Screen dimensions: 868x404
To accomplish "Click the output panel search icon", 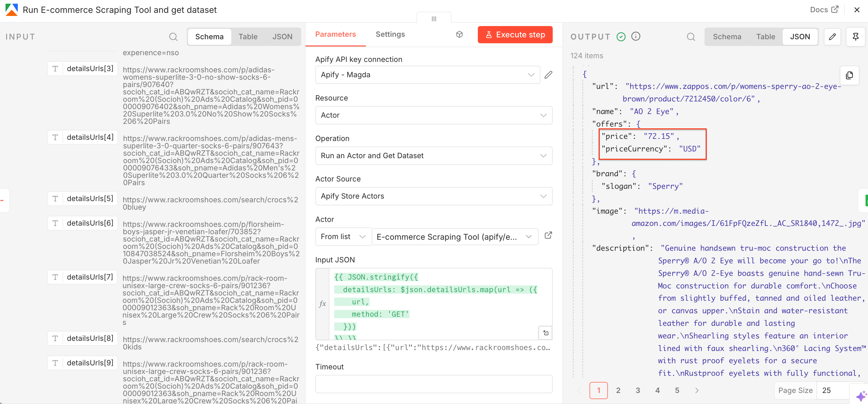I will [690, 37].
